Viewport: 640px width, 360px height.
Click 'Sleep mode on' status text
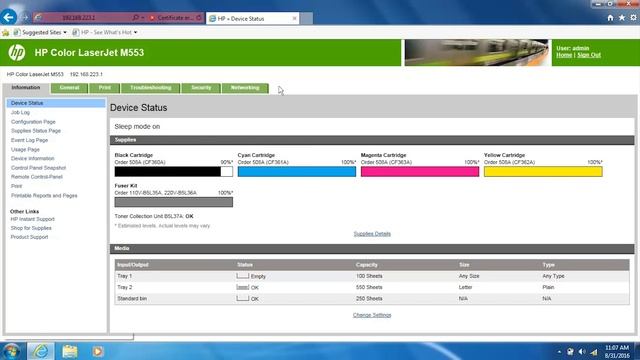pos(137,127)
